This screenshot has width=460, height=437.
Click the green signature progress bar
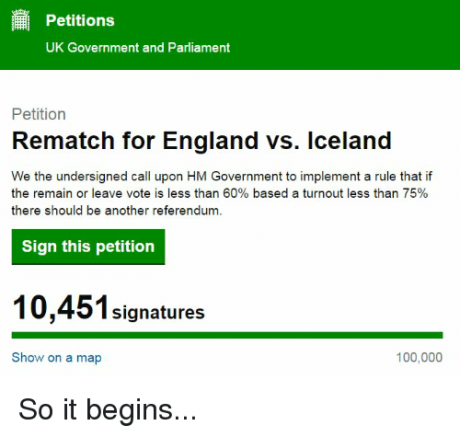click(x=227, y=335)
